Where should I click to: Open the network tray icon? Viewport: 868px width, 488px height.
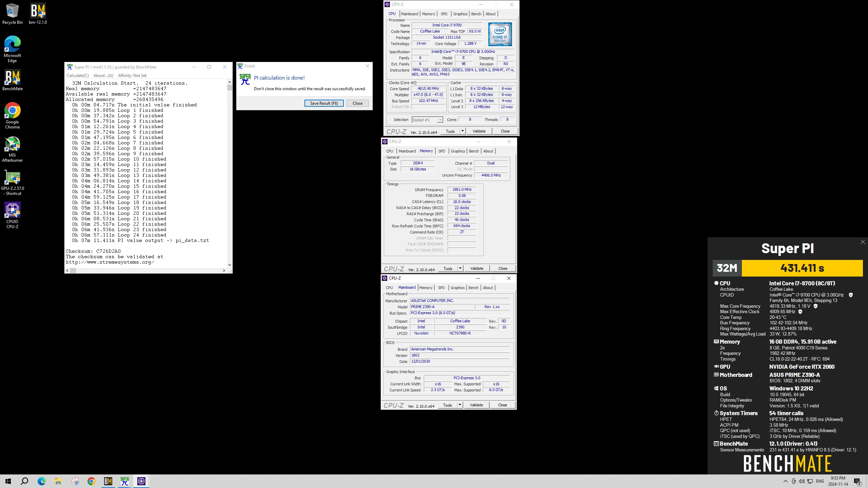810,481
